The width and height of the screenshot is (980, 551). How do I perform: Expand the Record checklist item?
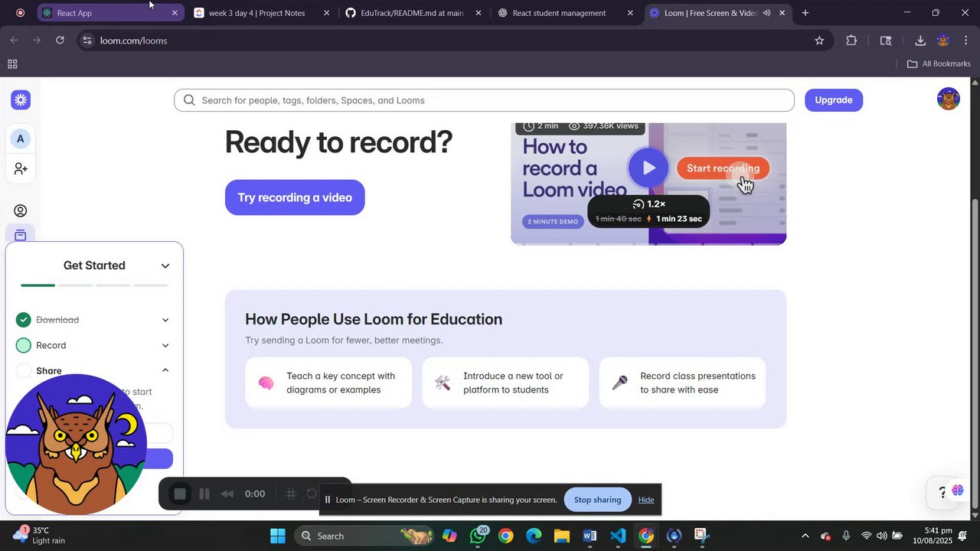[165, 346]
